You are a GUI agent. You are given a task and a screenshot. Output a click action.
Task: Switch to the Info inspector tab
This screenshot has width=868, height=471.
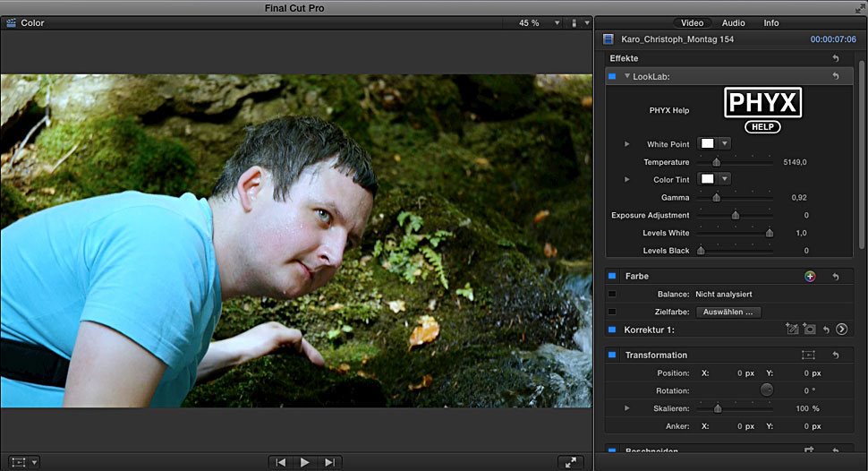coord(770,22)
